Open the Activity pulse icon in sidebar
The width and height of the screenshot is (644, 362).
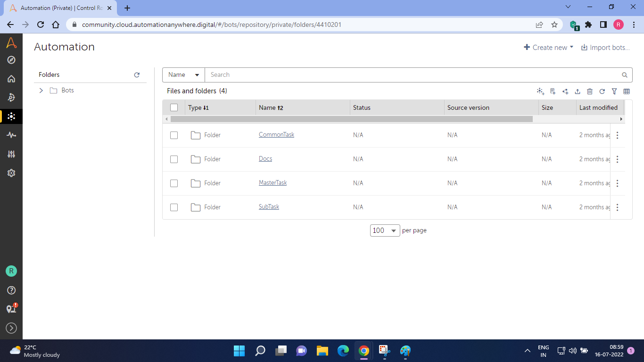pos(11,135)
